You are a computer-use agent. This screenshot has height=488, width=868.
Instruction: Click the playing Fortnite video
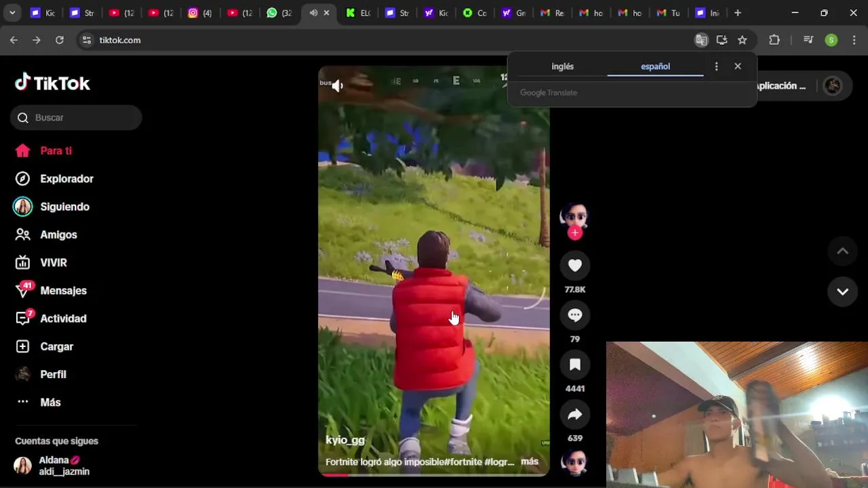click(x=434, y=271)
